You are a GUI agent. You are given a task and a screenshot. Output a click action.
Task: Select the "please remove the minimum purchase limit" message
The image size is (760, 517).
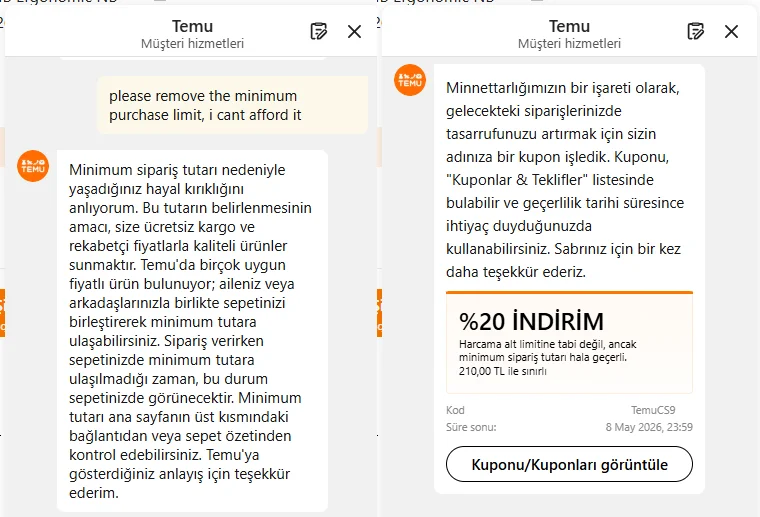point(232,105)
